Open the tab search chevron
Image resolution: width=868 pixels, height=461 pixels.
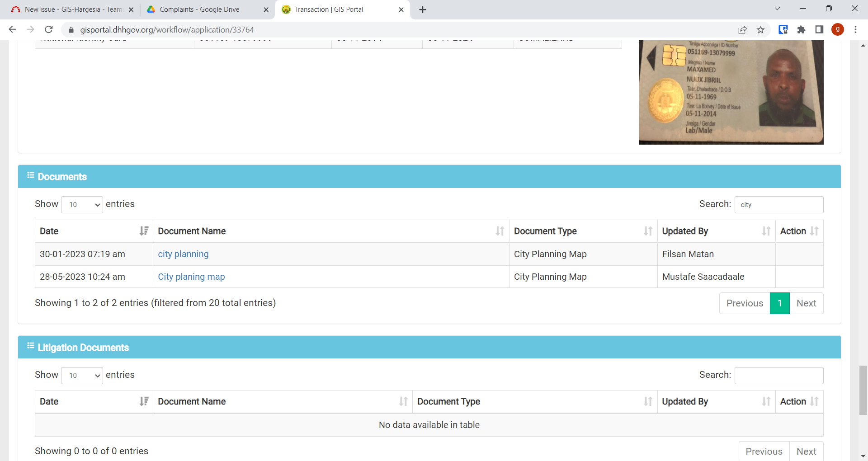point(777,9)
